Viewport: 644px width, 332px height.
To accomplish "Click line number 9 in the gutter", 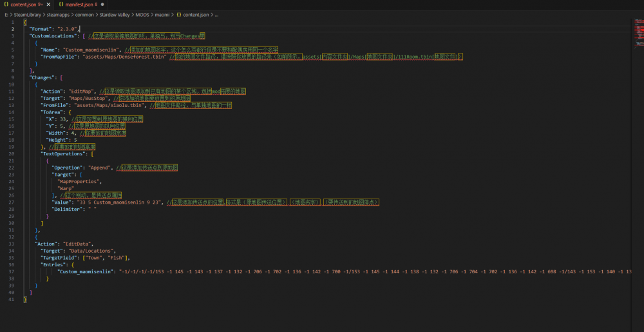I will click(13, 77).
